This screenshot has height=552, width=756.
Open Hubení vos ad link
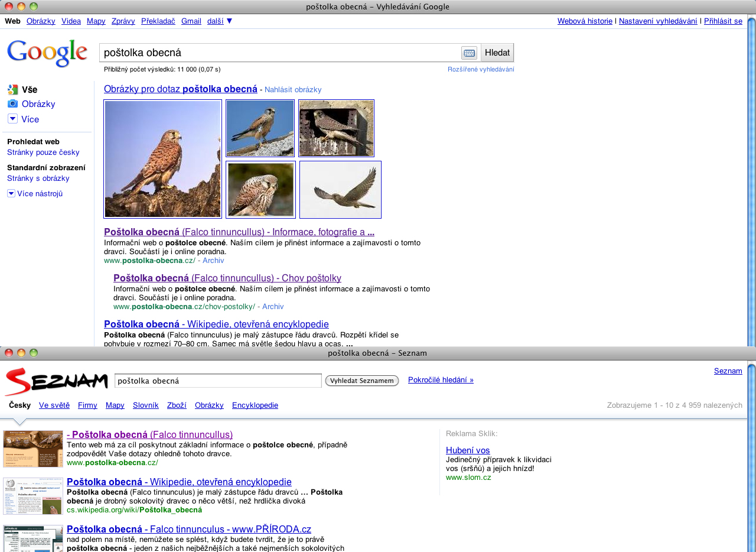tap(468, 450)
